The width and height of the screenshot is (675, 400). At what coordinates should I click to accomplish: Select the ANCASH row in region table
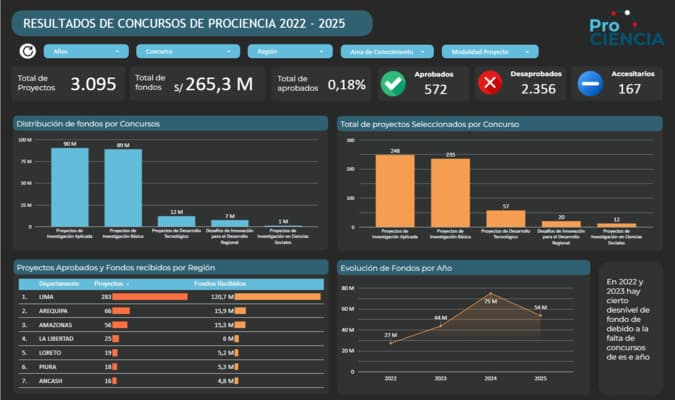171,381
